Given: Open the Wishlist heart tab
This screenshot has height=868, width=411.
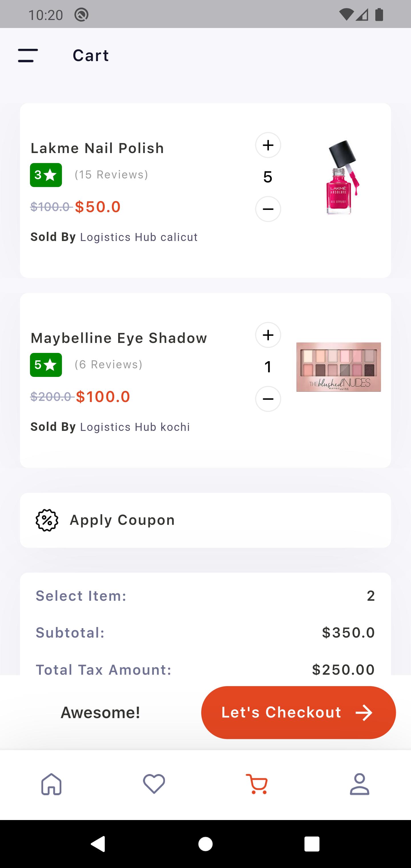Looking at the screenshot, I should click(154, 784).
